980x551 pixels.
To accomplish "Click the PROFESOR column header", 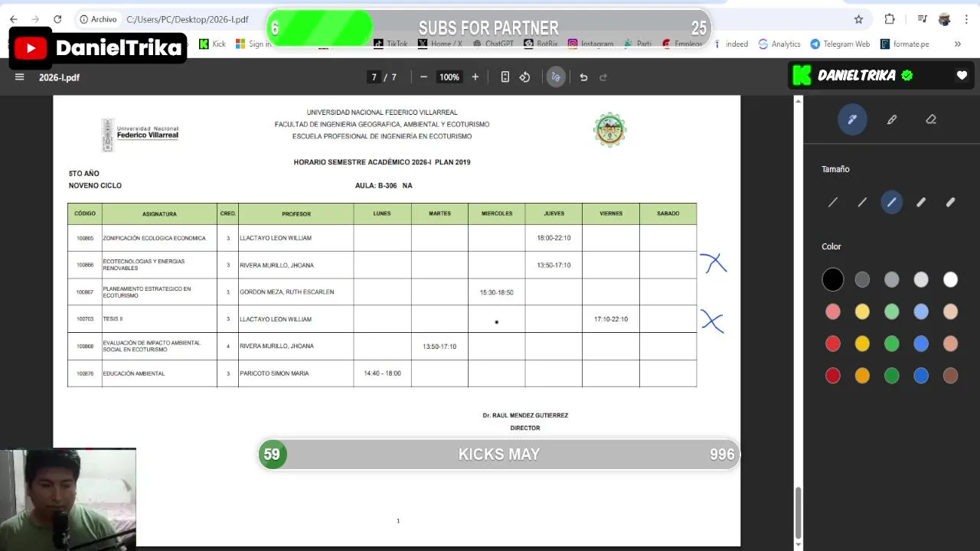I will coord(296,214).
